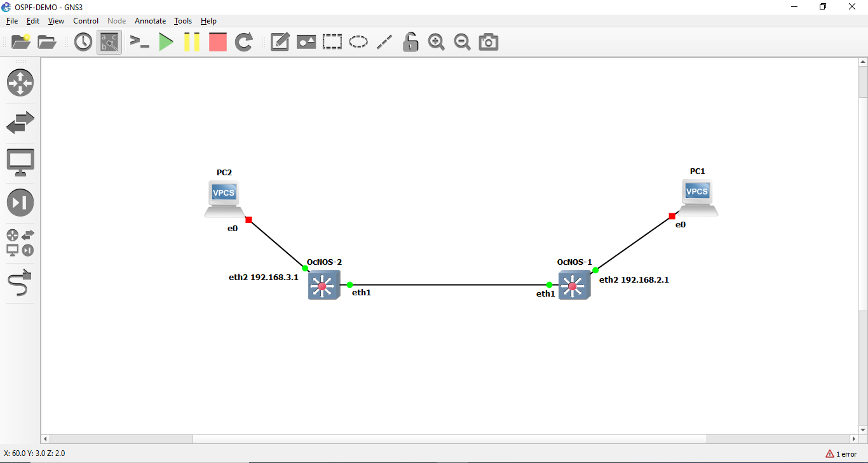Open the console connect icon for all devices

(x=140, y=42)
